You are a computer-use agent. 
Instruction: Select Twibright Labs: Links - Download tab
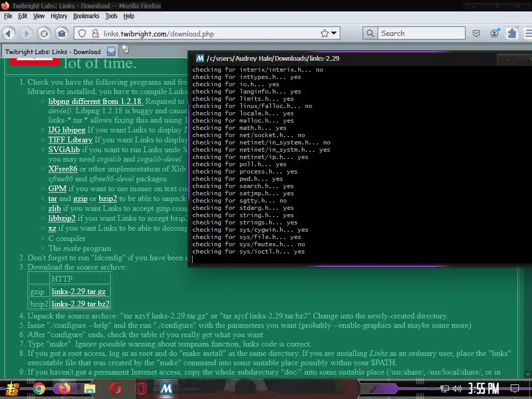tap(52, 51)
